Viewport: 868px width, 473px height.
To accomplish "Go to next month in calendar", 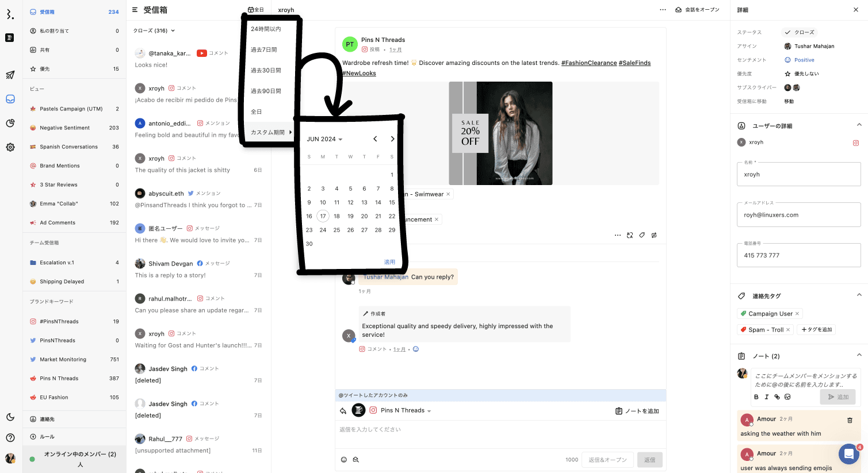I will (392, 139).
